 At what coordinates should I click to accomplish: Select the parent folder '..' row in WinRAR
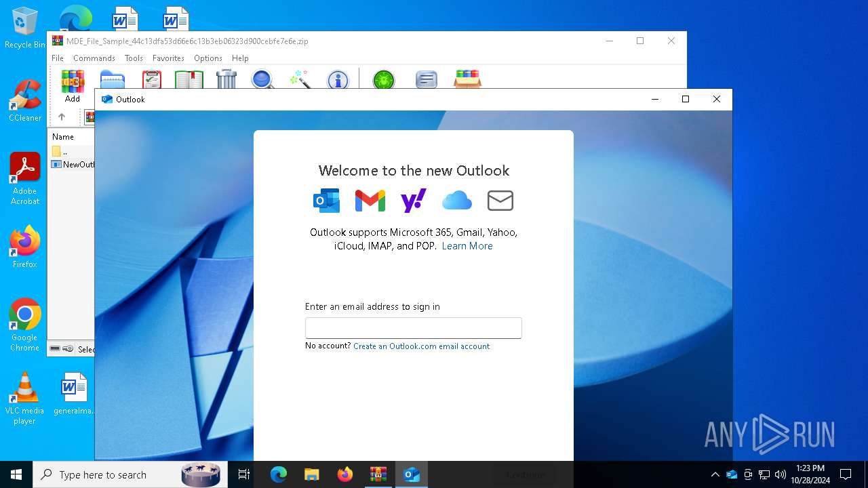pos(72,152)
